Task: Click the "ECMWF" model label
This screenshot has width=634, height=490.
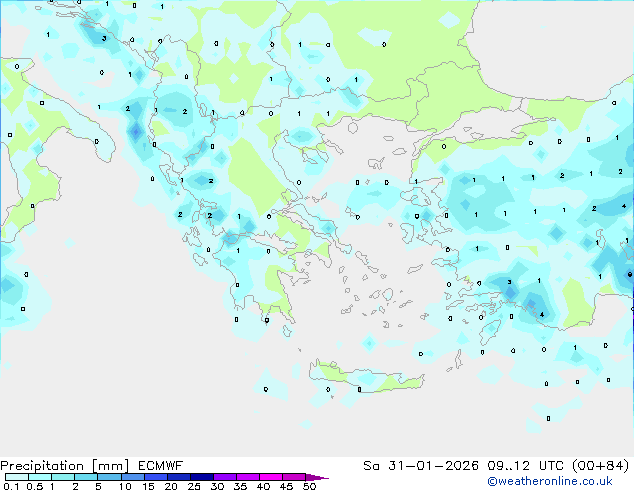Action: pyautogui.click(x=161, y=466)
